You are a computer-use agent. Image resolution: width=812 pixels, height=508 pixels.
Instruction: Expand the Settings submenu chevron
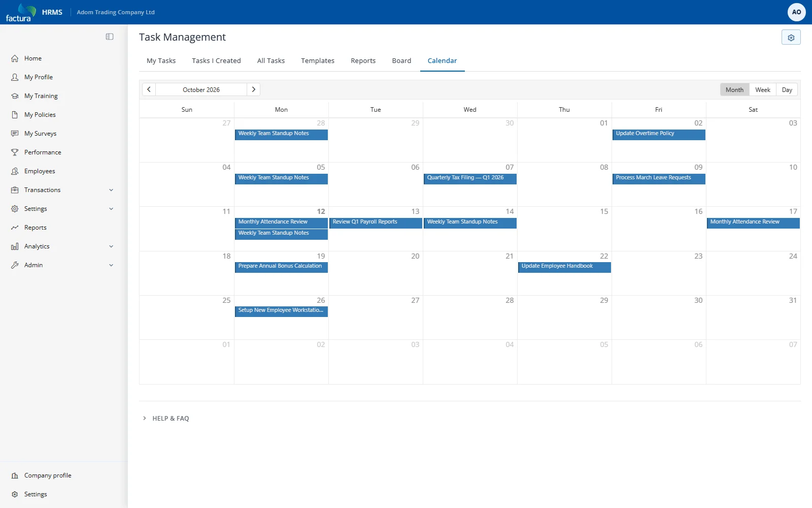[x=111, y=209]
